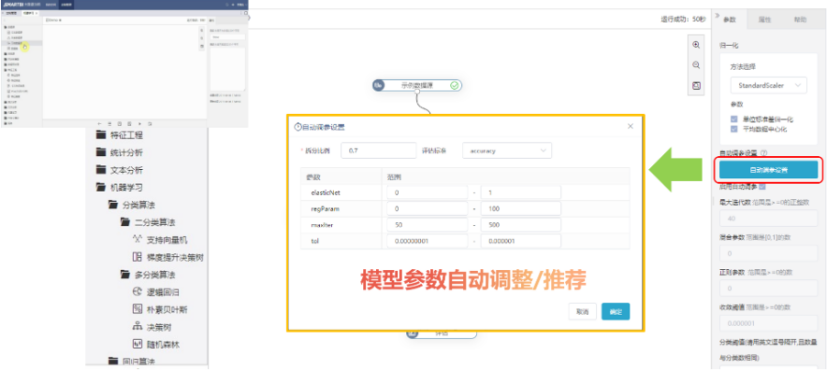Select the 朴素贝叶斯 algorithm icon
830x371 pixels.
click(137, 309)
